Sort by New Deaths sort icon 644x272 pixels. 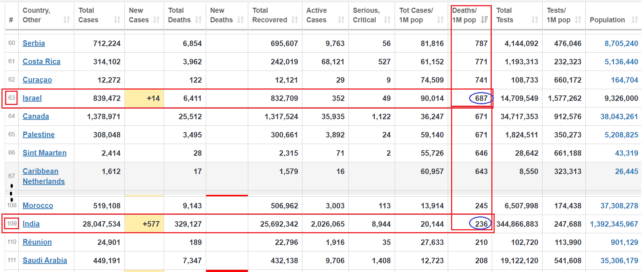pyautogui.click(x=241, y=20)
